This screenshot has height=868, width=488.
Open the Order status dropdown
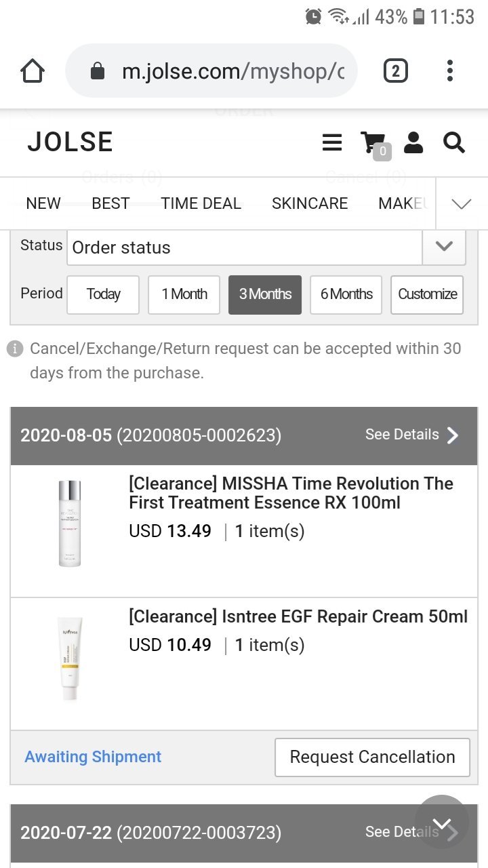click(266, 248)
